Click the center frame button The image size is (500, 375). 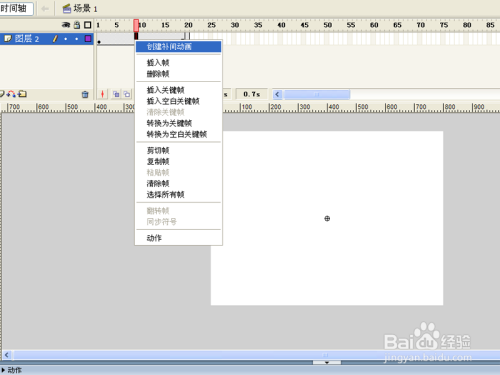tap(103, 94)
